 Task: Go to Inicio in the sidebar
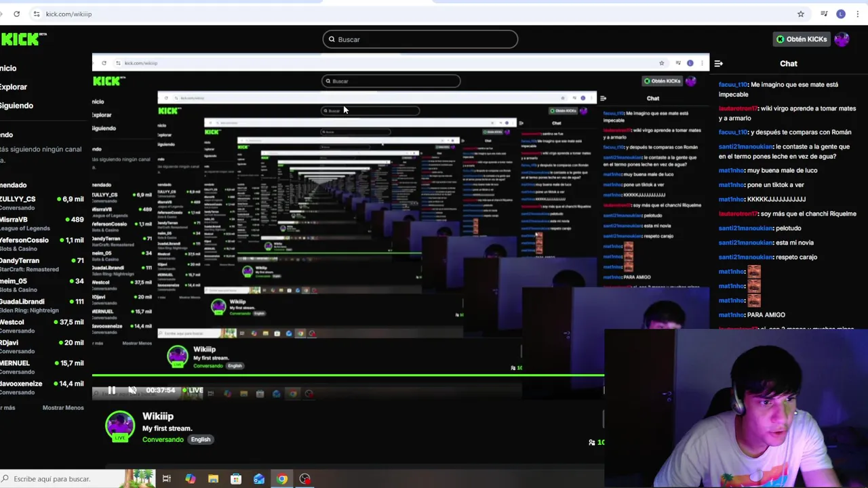click(x=8, y=68)
